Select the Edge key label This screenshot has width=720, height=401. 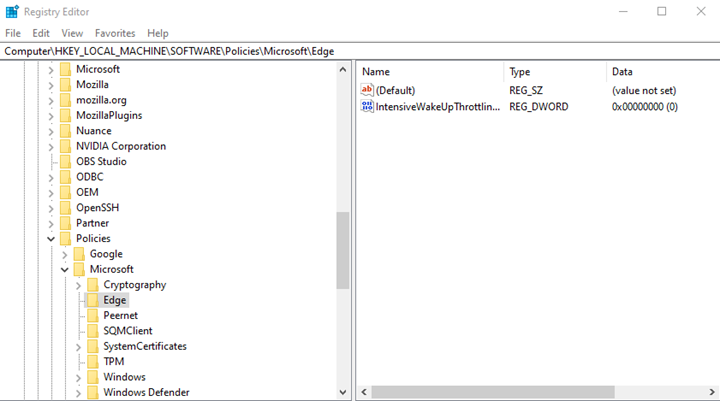point(114,300)
